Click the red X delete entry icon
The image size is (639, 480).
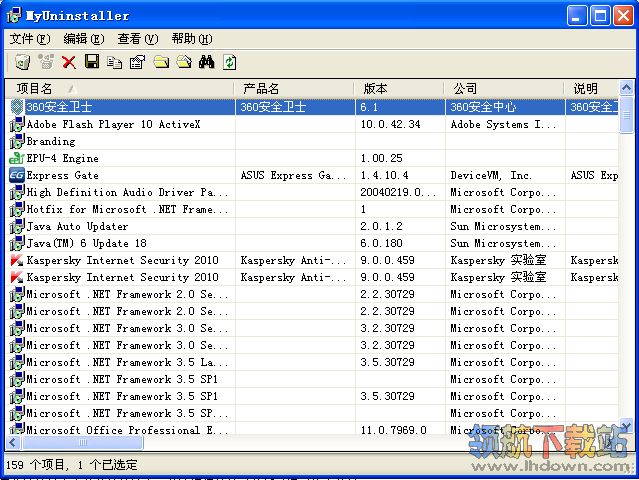point(69,62)
